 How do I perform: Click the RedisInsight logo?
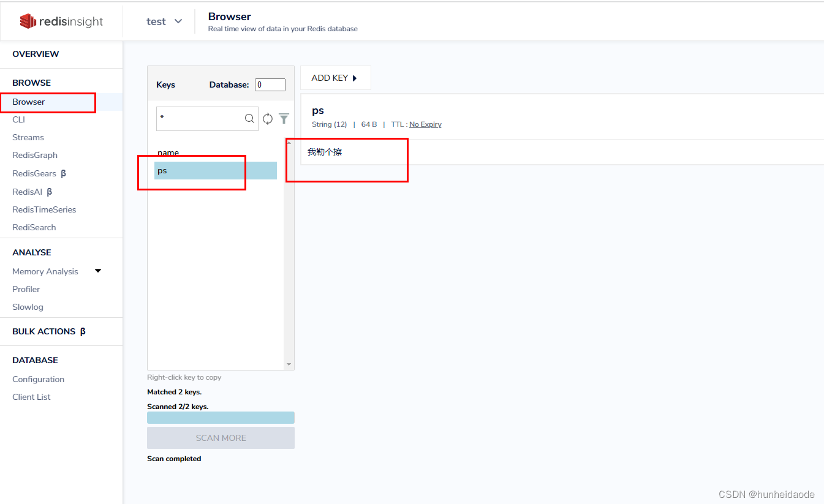(61, 21)
